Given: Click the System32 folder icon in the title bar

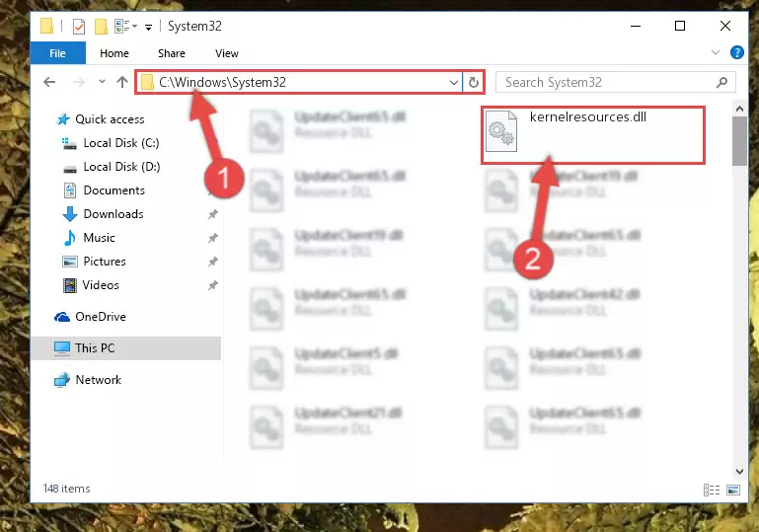Looking at the screenshot, I should (x=47, y=26).
